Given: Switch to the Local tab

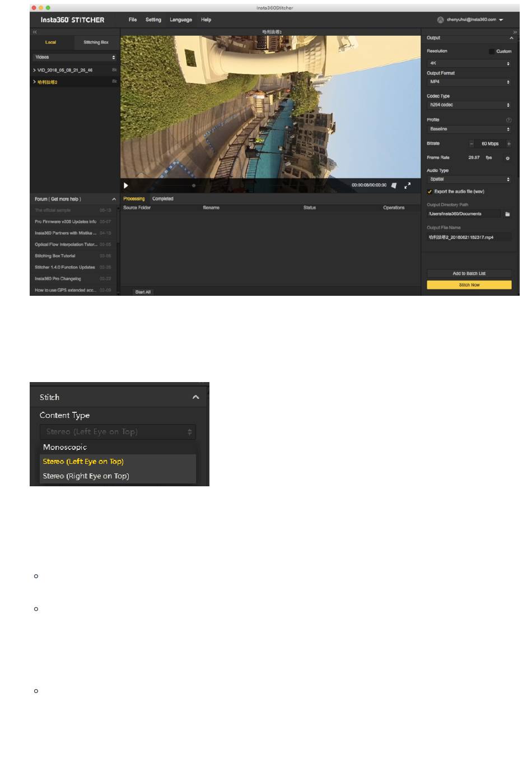Looking at the screenshot, I should point(51,43).
